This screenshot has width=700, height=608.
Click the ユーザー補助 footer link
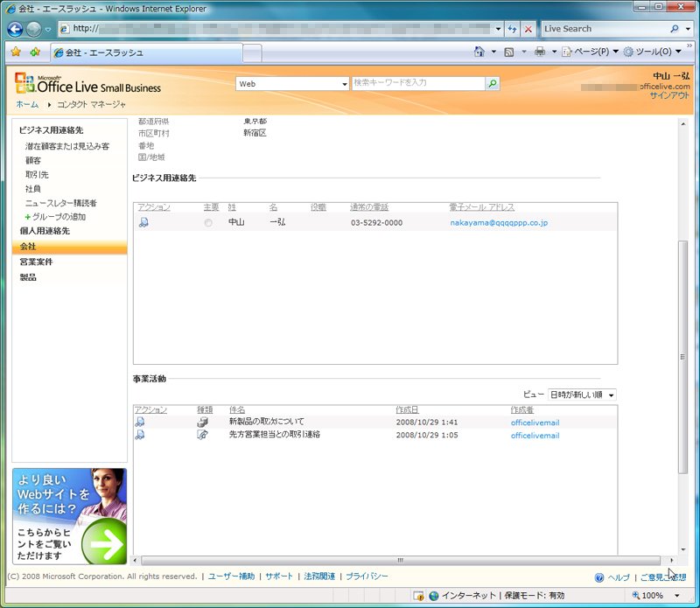click(231, 577)
